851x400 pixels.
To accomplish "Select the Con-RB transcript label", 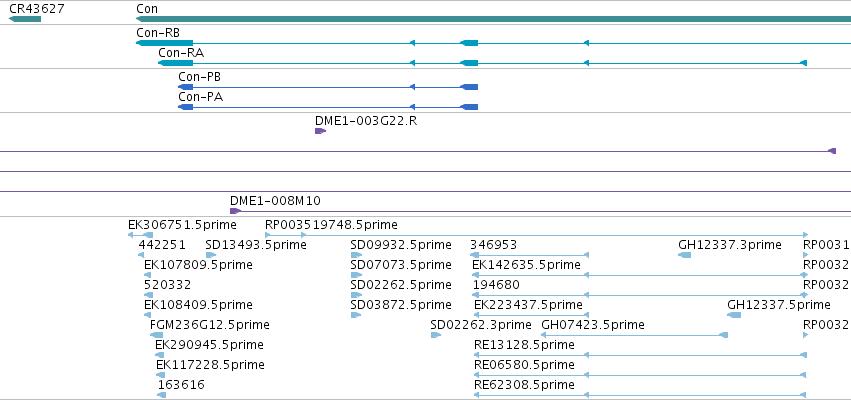I will point(158,33).
